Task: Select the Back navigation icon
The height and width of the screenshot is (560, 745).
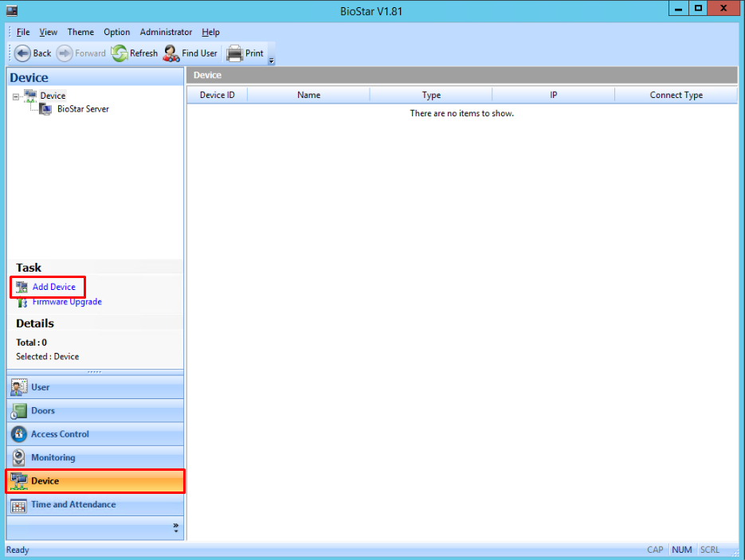Action: tap(22, 53)
